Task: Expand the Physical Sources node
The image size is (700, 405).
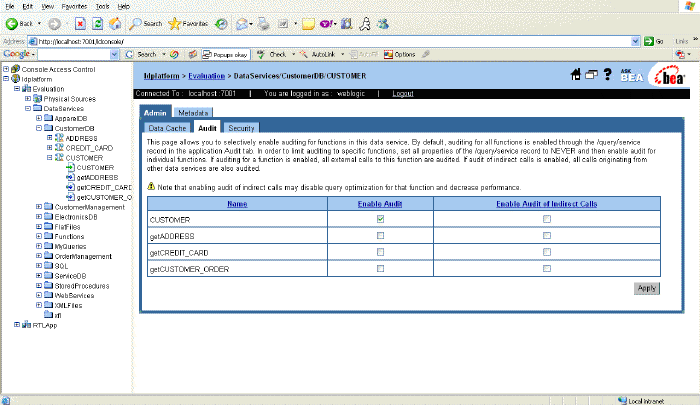Action: [28, 98]
